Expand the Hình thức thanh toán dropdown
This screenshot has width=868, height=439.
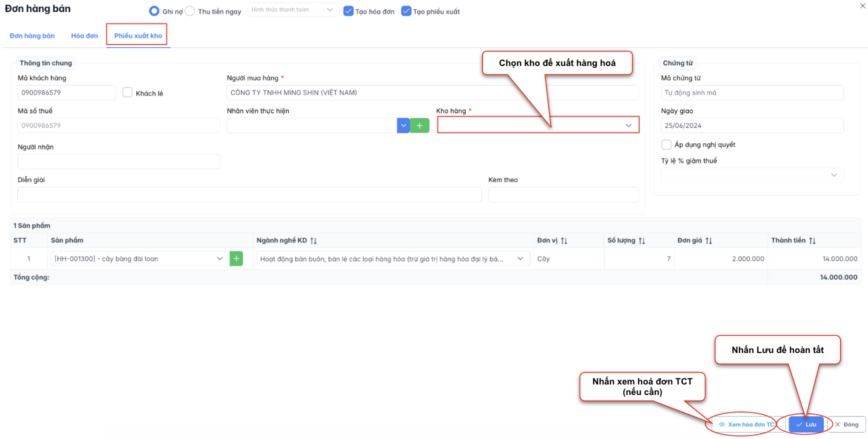click(293, 9)
